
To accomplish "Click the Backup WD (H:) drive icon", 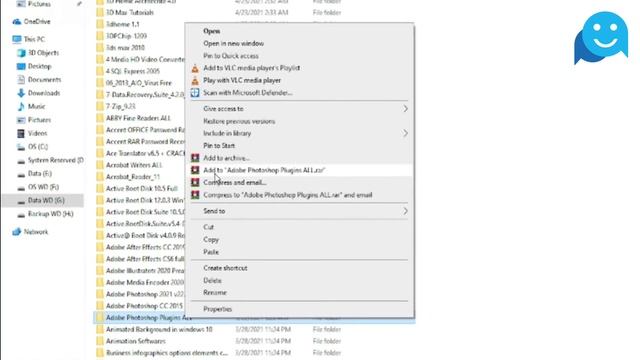I will click(21, 214).
